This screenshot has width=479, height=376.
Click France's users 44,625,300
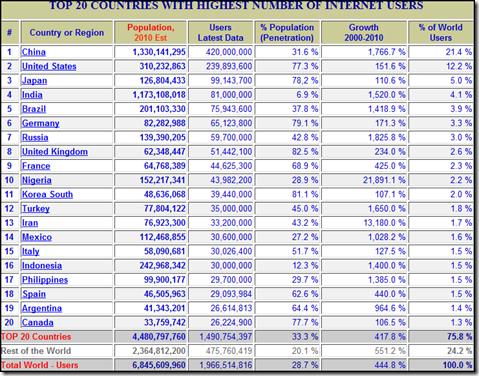pyautogui.click(x=231, y=166)
